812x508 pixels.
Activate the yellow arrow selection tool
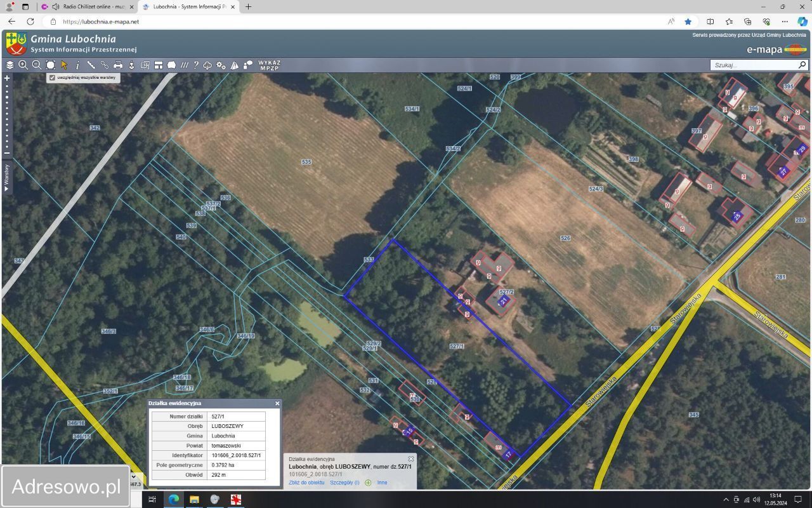point(64,65)
